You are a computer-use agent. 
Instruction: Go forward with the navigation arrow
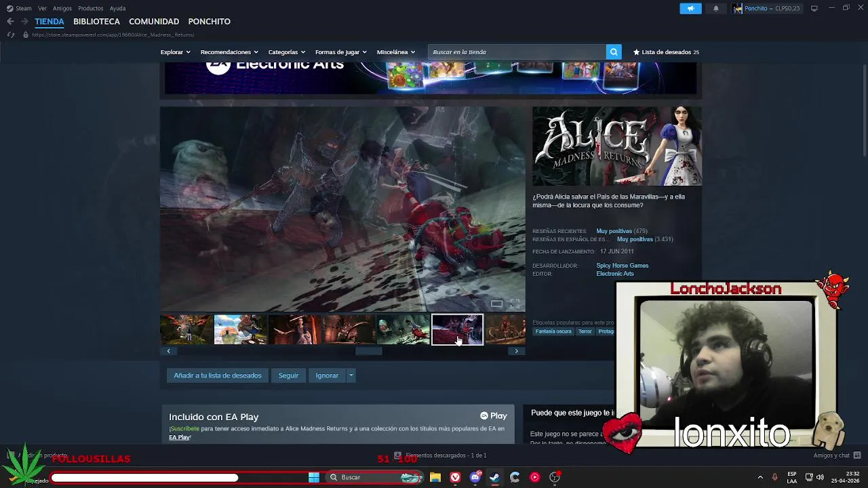24,22
